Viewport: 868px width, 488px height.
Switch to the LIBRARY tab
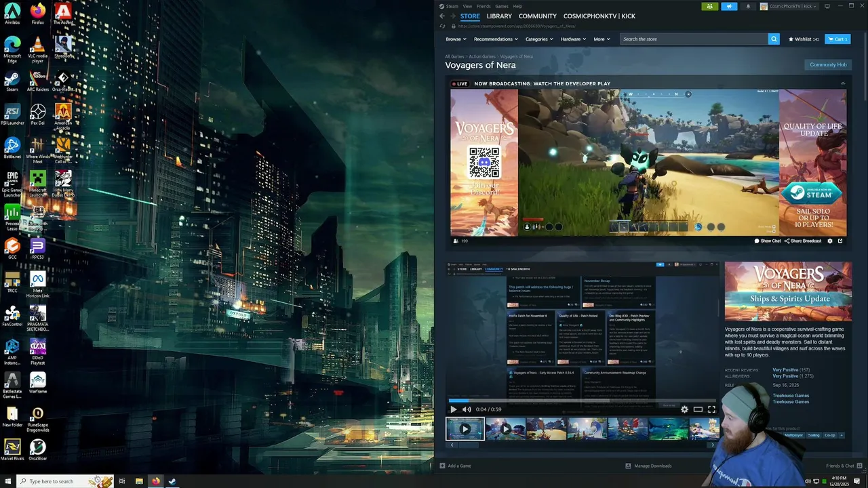499,16
